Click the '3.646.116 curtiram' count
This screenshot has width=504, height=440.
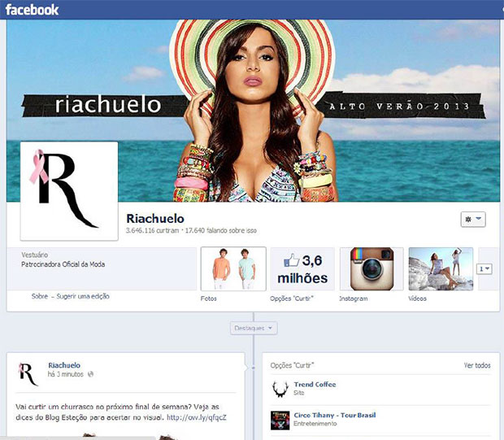point(152,231)
